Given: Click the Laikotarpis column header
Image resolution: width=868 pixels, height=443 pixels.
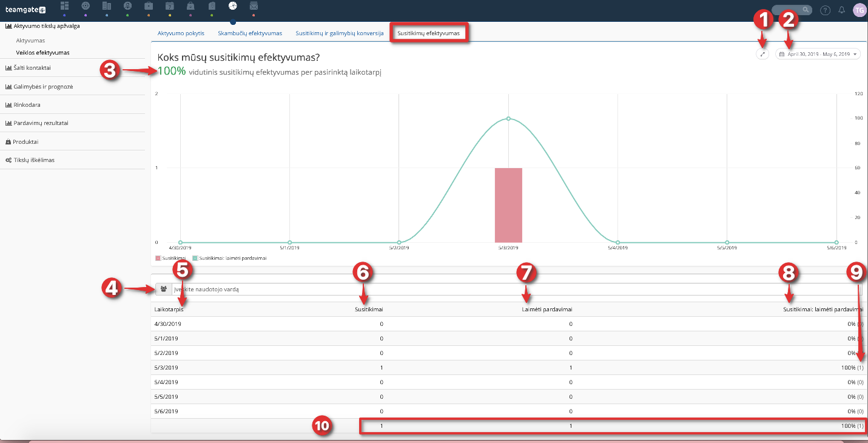Looking at the screenshot, I should point(169,309).
